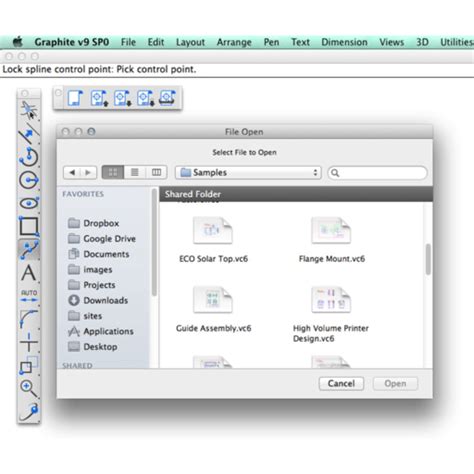
Task: Select ECO Solar Top.vc6 file
Action: click(x=213, y=240)
